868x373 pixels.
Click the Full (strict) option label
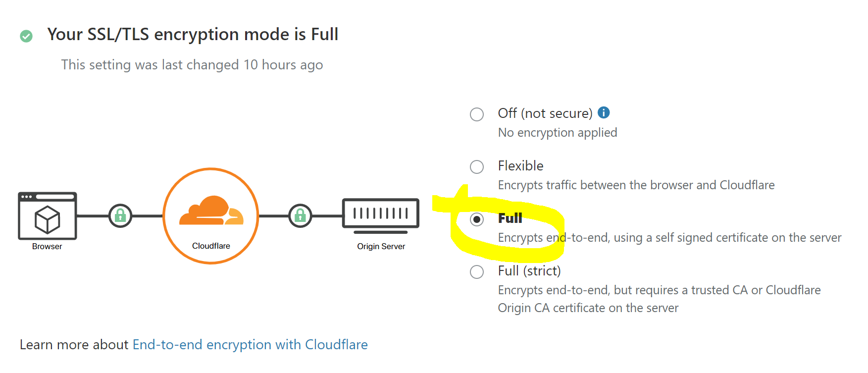(x=529, y=271)
